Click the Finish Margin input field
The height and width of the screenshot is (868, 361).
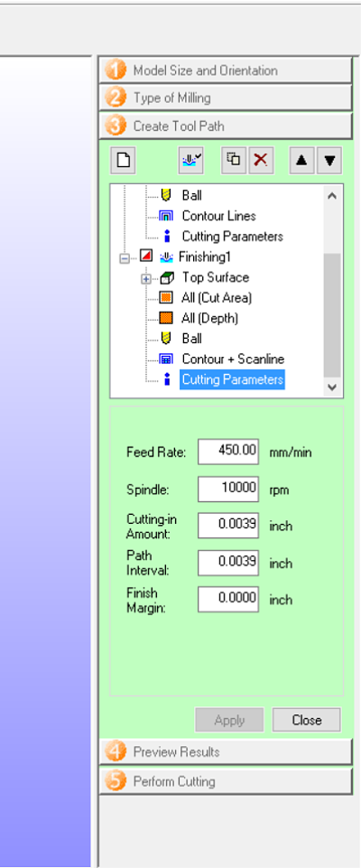[x=228, y=600]
